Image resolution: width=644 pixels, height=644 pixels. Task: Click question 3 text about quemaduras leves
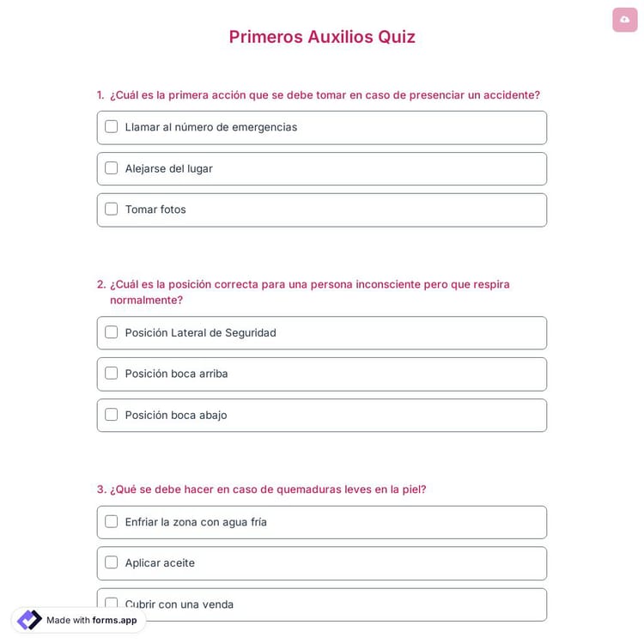268,489
